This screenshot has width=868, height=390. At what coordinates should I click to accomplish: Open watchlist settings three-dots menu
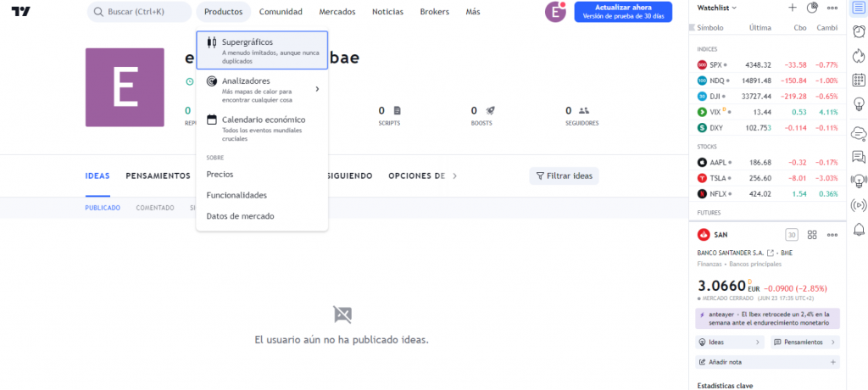click(x=832, y=8)
